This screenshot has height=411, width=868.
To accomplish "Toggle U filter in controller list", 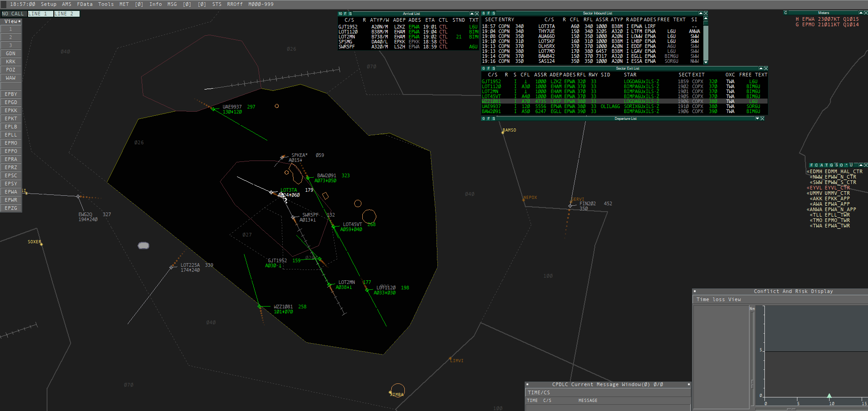I will tap(851, 165).
